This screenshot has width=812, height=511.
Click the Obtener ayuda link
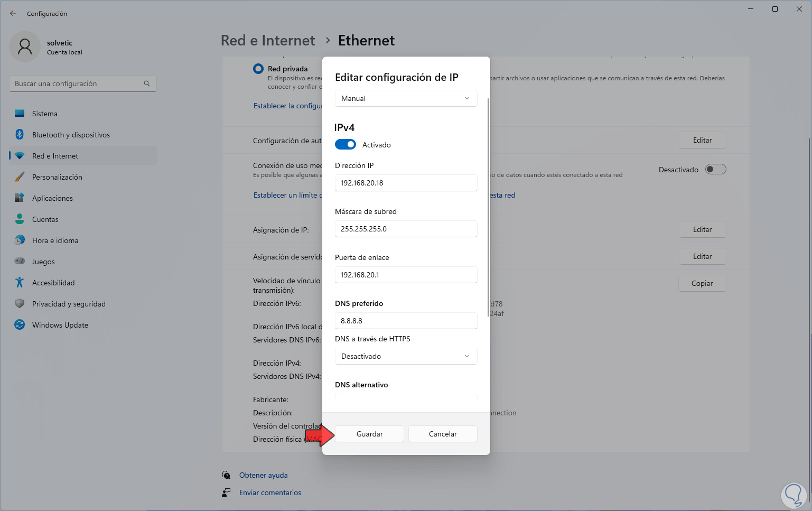point(263,475)
